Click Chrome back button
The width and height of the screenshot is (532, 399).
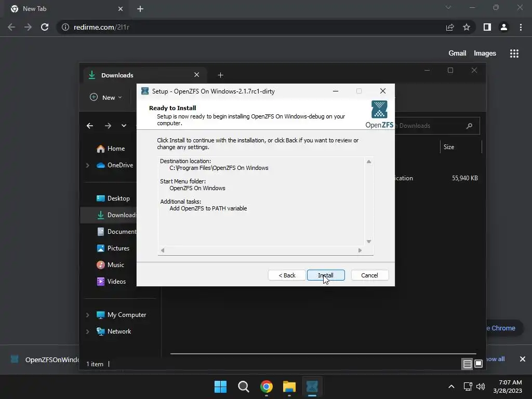(x=11, y=27)
